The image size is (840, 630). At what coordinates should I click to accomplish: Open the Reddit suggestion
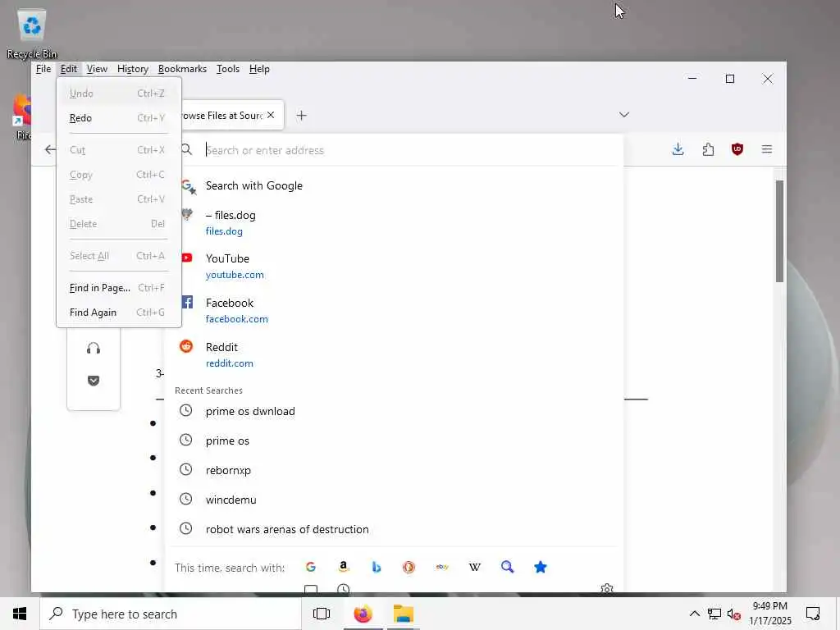point(395,354)
